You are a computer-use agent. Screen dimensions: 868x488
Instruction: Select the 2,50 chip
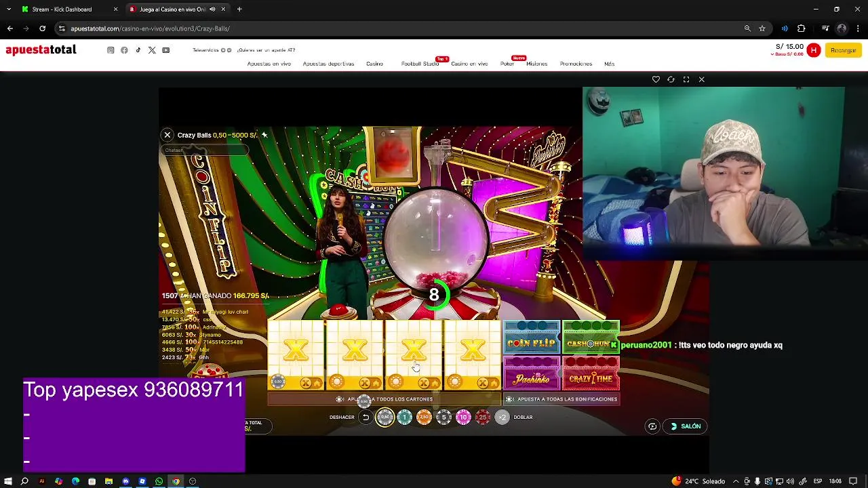click(x=424, y=418)
